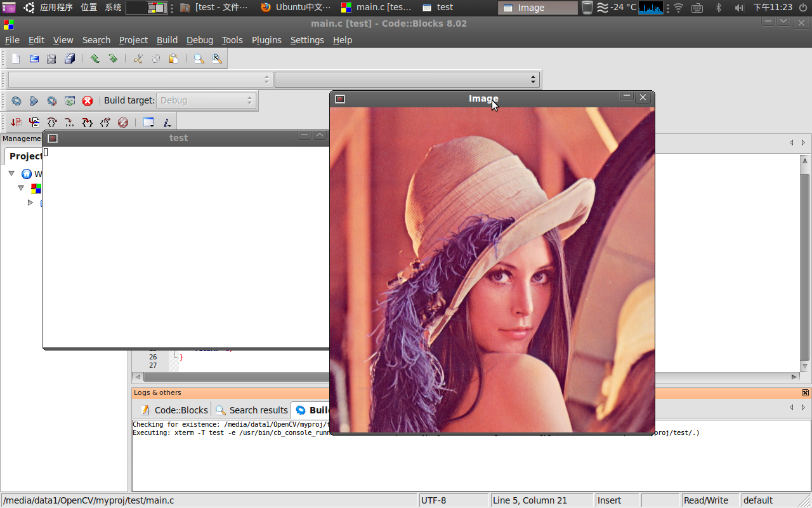Switch to the Search results tab
The width and height of the screenshot is (812, 508).
[252, 410]
